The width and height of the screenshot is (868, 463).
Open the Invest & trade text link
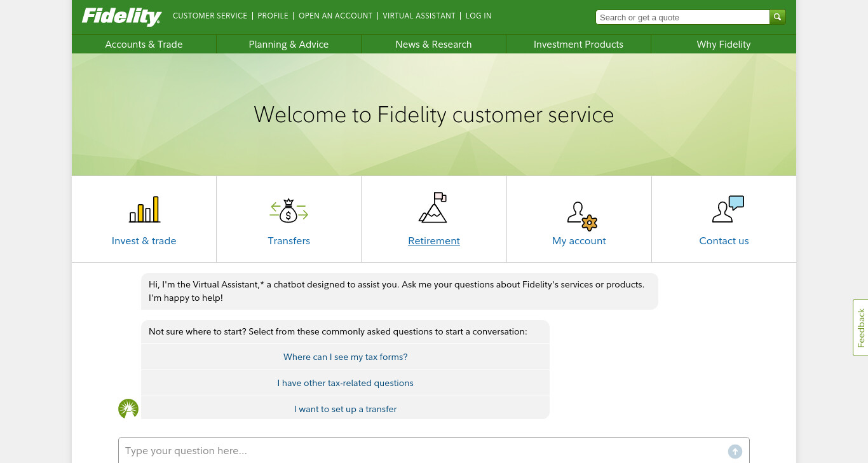point(144,241)
